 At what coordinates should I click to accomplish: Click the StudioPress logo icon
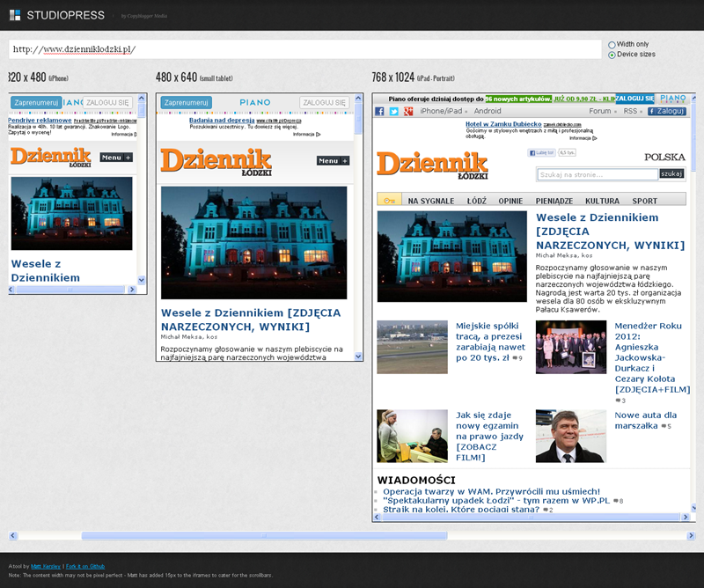15,15
